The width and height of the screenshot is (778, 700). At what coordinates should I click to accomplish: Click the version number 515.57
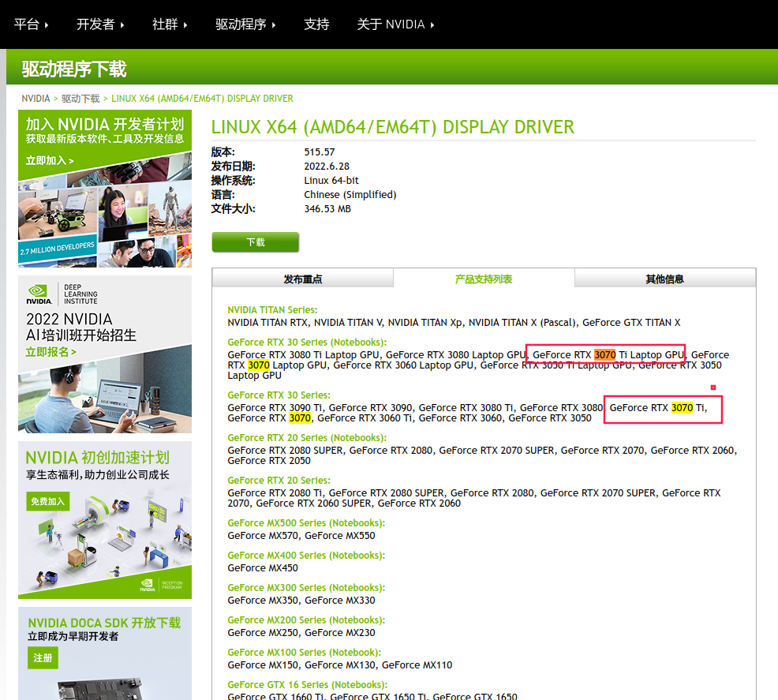tap(320, 152)
